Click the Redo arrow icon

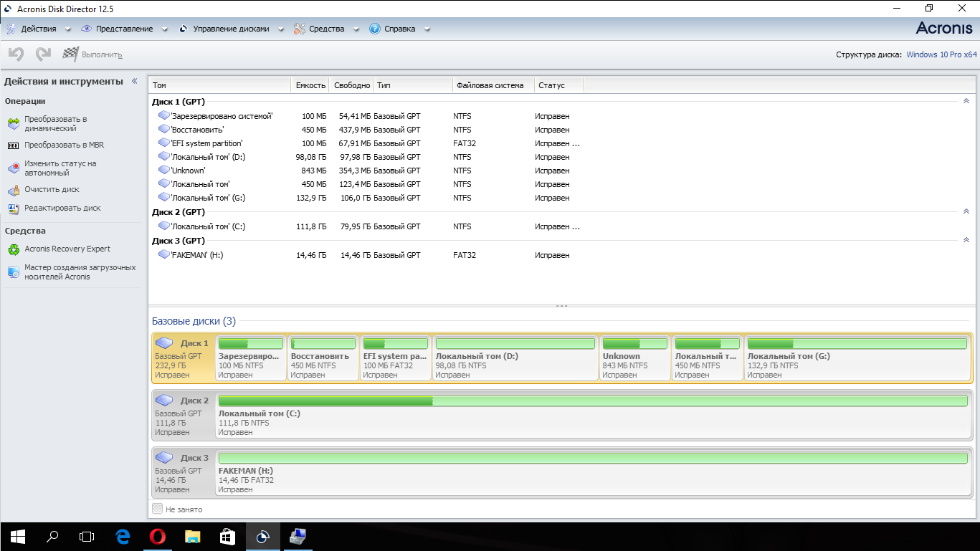tap(43, 54)
